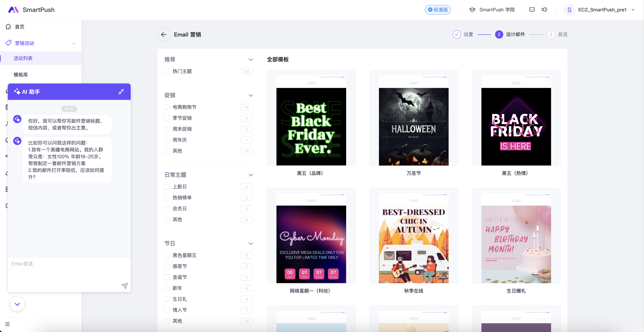The width and height of the screenshot is (644, 332).
Task: Collapse the 日常主题 filter section
Action: pyautogui.click(x=251, y=175)
